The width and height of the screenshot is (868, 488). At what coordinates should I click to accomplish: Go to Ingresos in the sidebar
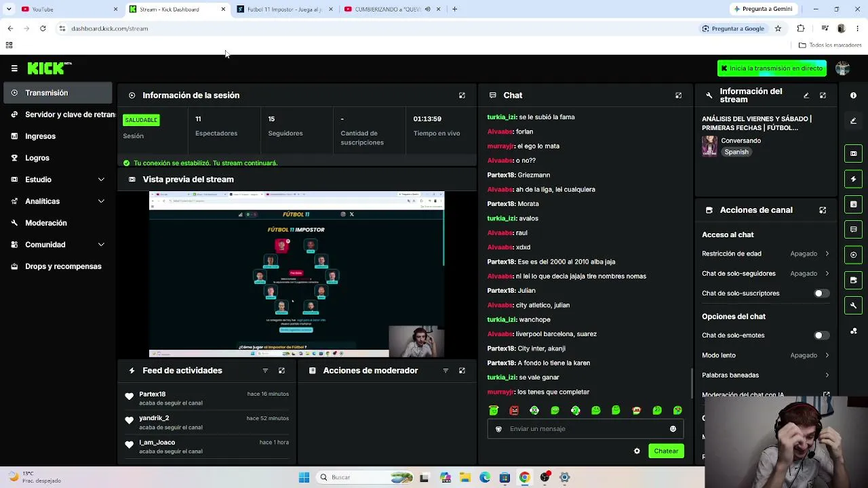pyautogui.click(x=58, y=136)
